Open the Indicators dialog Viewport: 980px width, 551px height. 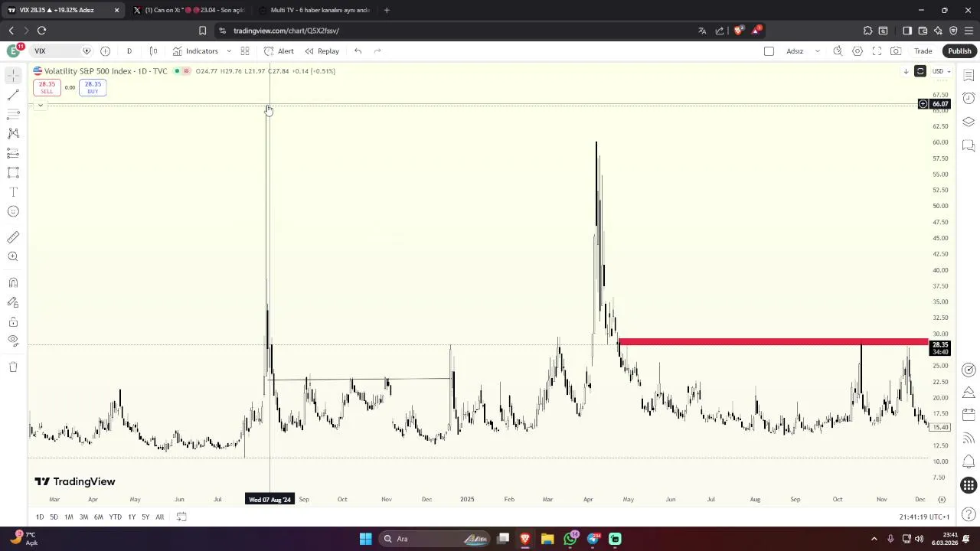pyautogui.click(x=195, y=51)
